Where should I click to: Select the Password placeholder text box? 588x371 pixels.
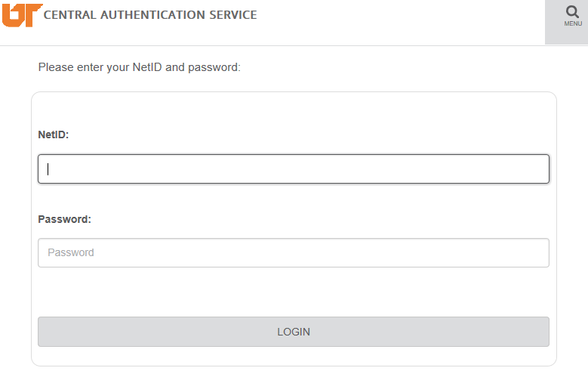pyautogui.click(x=293, y=252)
